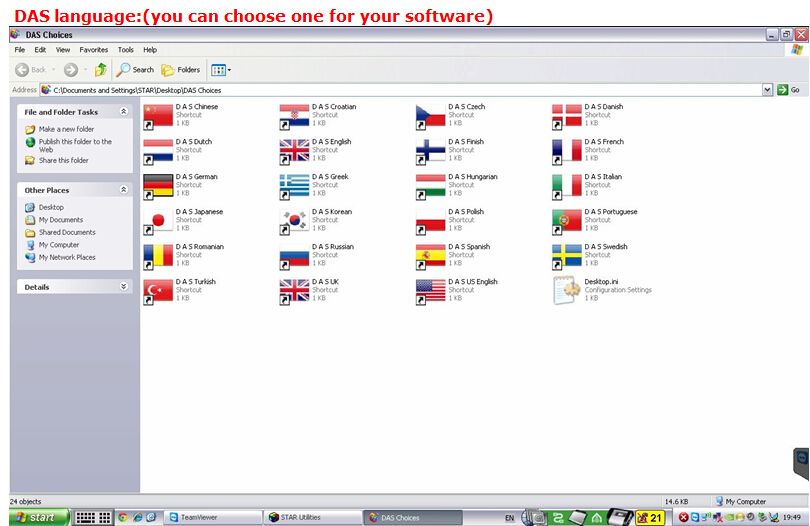Switch to TeamViewer taskbar button
This screenshot has width=810, height=526.
click(213, 517)
